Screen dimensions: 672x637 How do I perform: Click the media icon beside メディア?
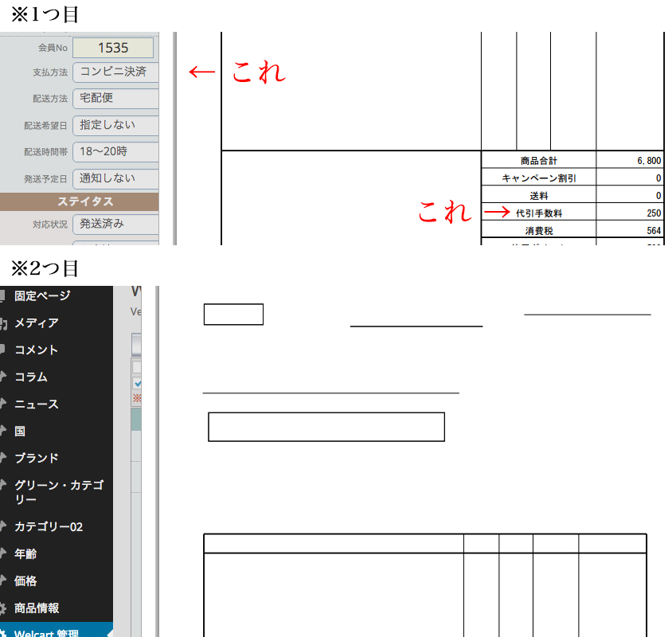point(3,323)
